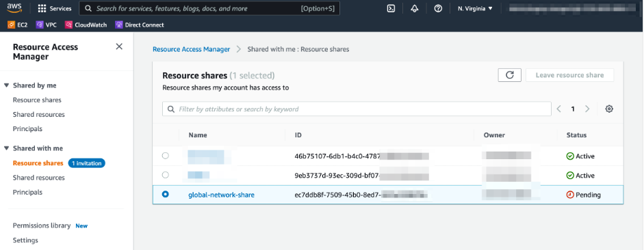The width and height of the screenshot is (644, 250).
Task: Select the first resource share radio button
Action: point(166,156)
